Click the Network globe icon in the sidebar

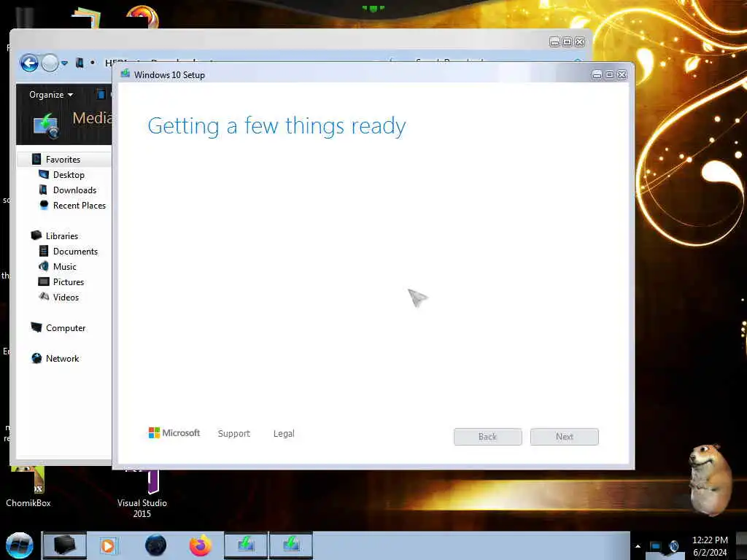(36, 358)
